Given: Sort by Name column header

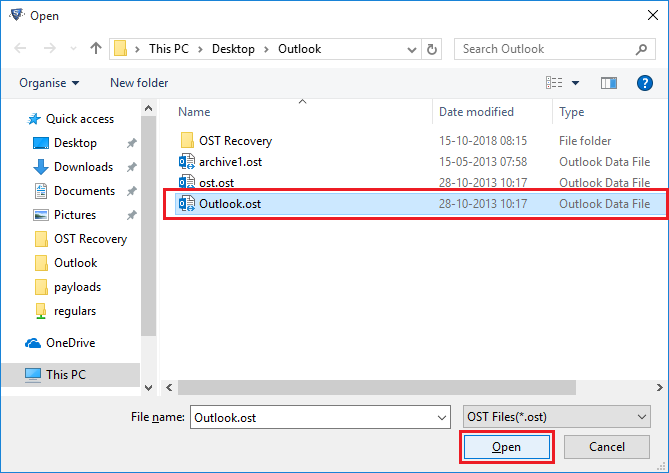Looking at the screenshot, I should (194, 112).
